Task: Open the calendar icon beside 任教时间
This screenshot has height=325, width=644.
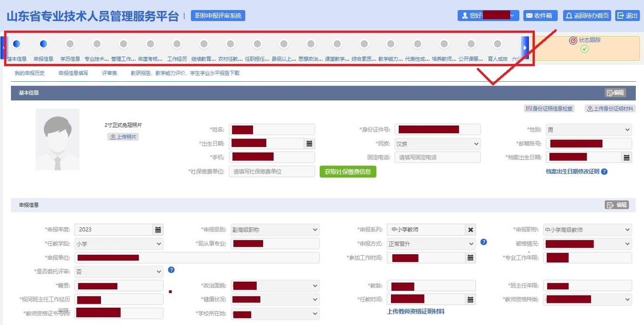Action: (x=470, y=299)
